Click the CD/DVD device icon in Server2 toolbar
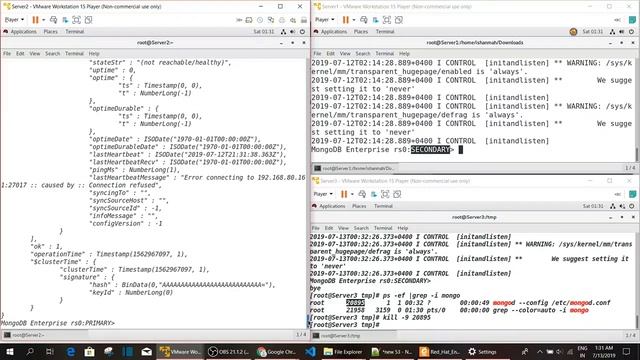This screenshot has width=640, height=360. coord(260,20)
